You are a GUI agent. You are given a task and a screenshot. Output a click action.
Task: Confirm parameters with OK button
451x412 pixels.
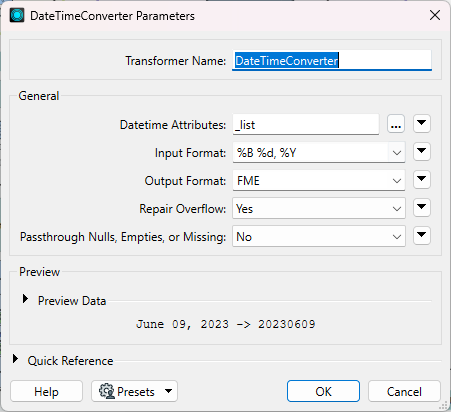click(x=323, y=391)
